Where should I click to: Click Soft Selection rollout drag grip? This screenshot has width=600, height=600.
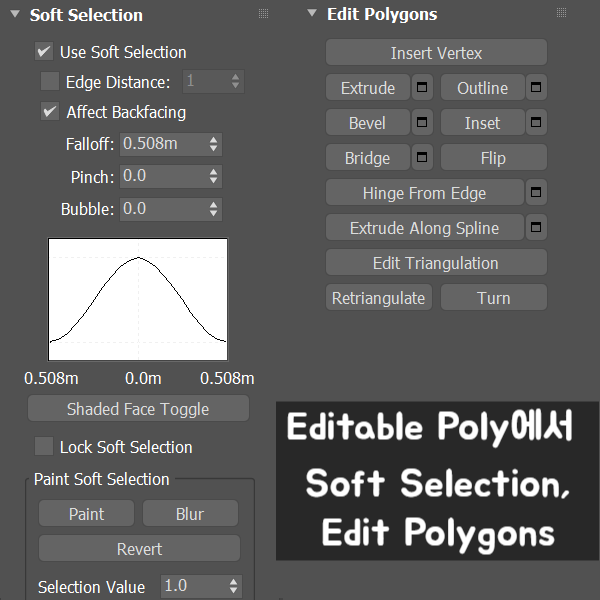[x=263, y=14]
